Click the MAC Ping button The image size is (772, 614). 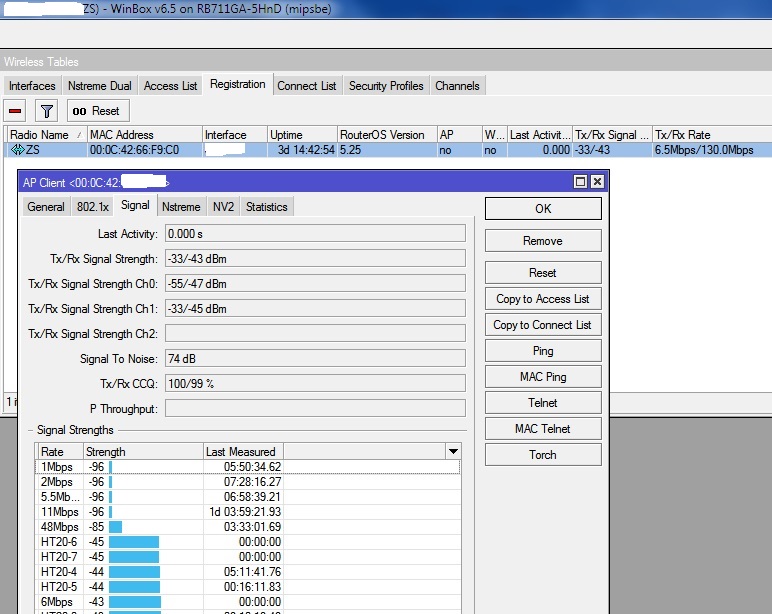(x=543, y=377)
